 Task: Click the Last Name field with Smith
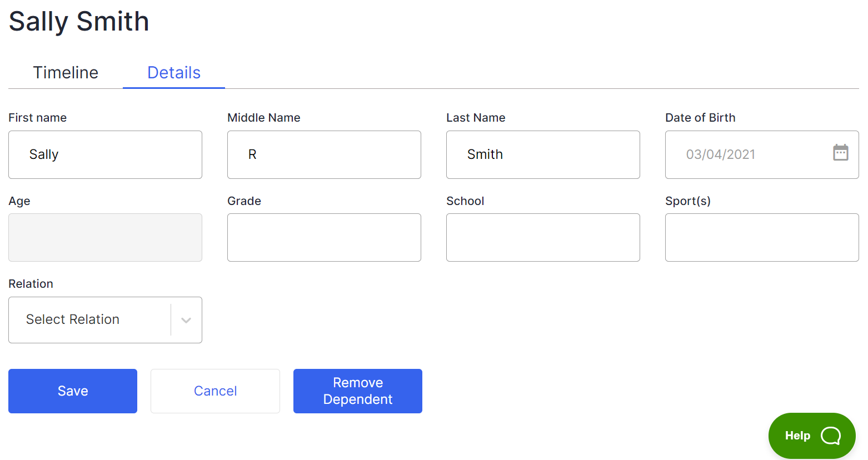point(543,154)
